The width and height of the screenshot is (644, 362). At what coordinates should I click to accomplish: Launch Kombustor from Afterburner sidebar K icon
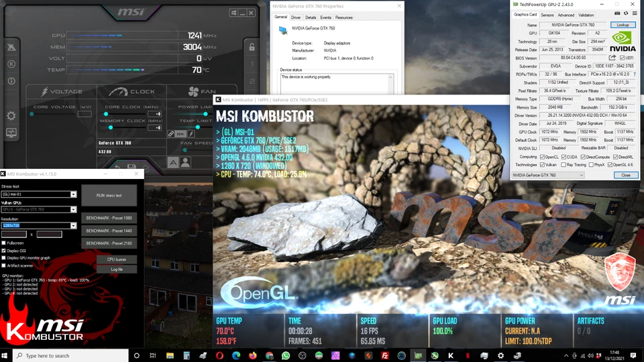(11, 64)
